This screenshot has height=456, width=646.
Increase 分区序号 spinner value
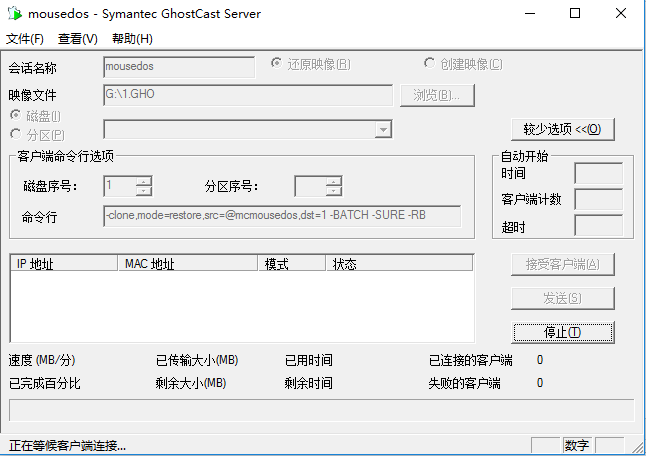pos(334,181)
